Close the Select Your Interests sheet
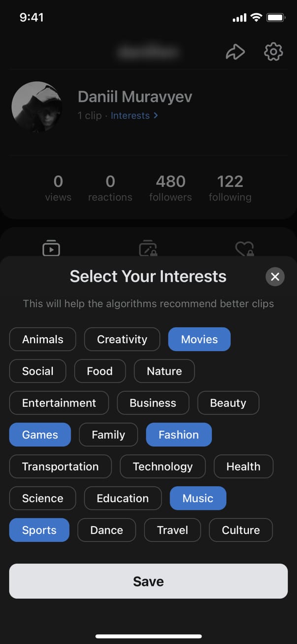This screenshot has width=297, height=644. (x=275, y=277)
